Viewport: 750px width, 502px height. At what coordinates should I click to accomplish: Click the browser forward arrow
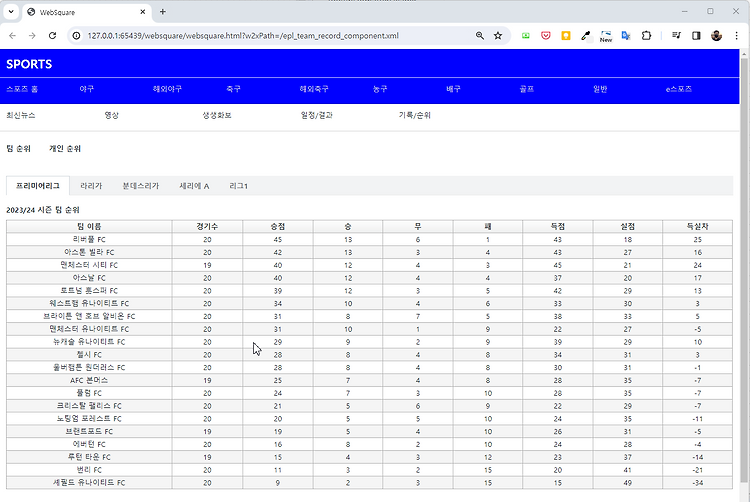tap(32, 36)
